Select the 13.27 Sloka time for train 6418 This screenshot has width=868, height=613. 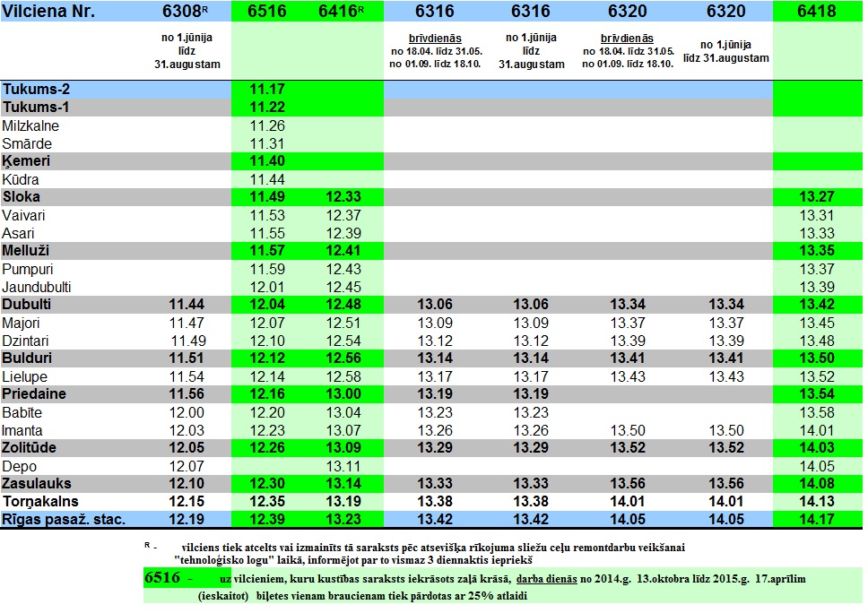[x=815, y=197]
